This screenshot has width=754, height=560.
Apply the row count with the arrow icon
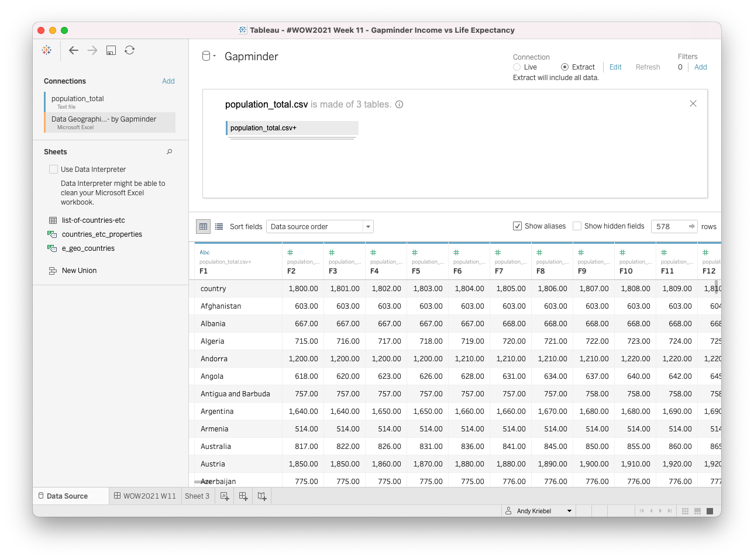(692, 226)
